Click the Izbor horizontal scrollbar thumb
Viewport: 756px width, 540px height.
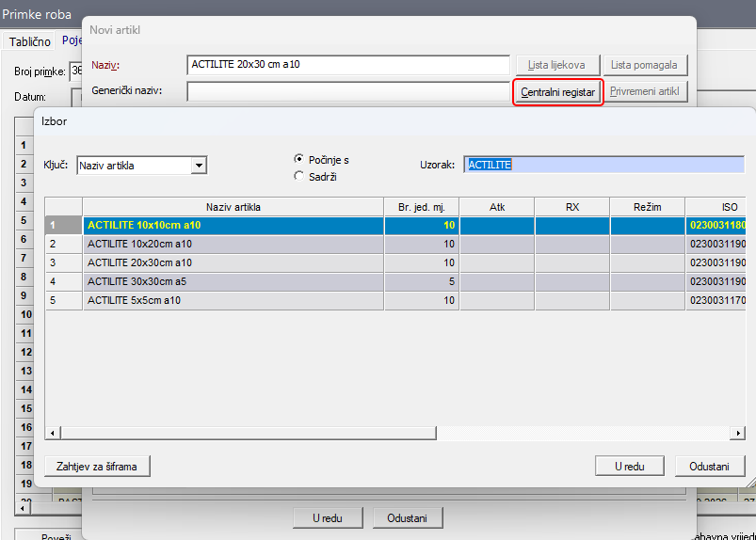point(249,433)
